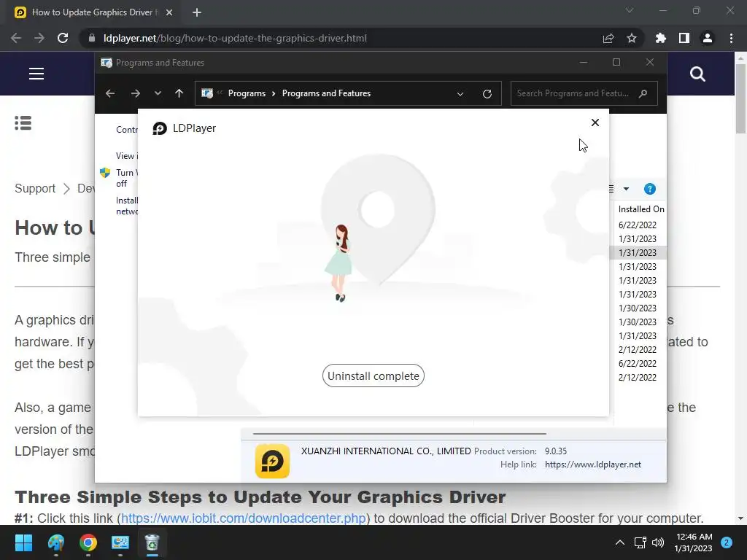747x560 pixels.
Task: Open the article table of contents icon
Action: [x=23, y=122]
